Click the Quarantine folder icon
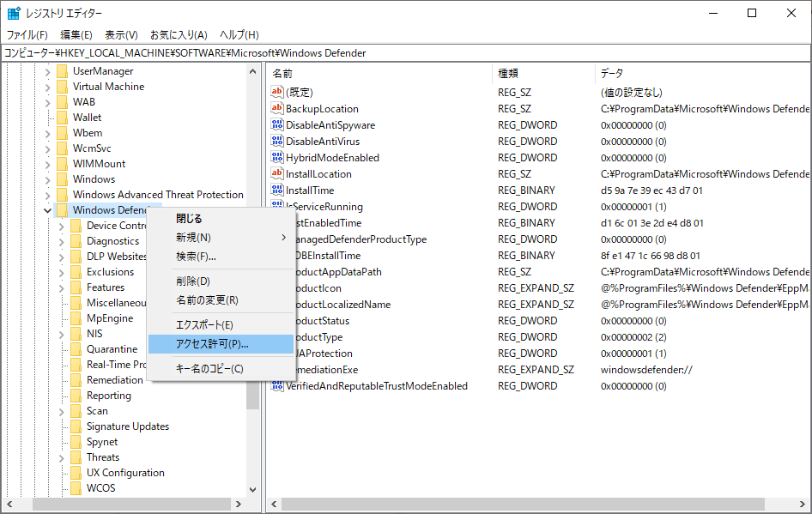The image size is (812, 514). [x=76, y=349]
